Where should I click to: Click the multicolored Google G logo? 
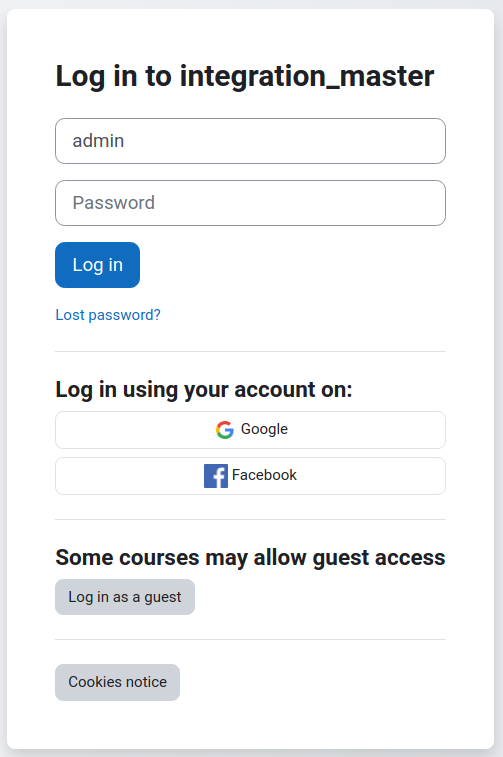[224, 430]
